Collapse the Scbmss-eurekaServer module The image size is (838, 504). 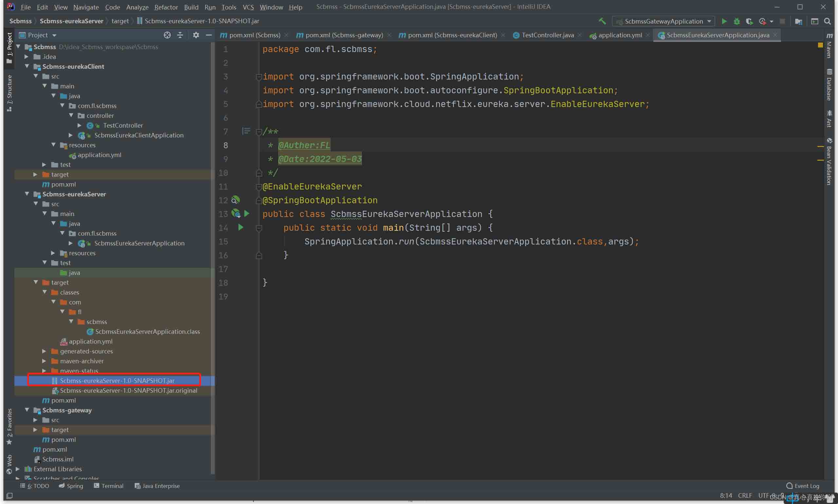(x=27, y=194)
